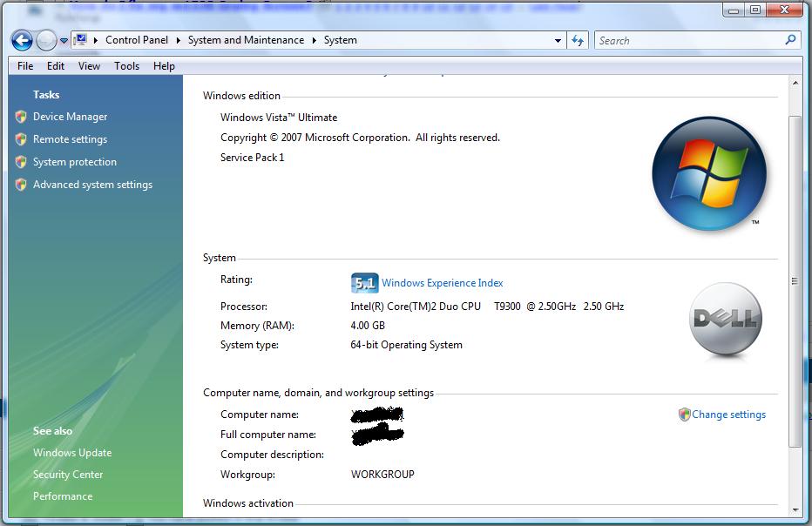
Task: Click the Service Pack 1 text
Action: tap(252, 158)
